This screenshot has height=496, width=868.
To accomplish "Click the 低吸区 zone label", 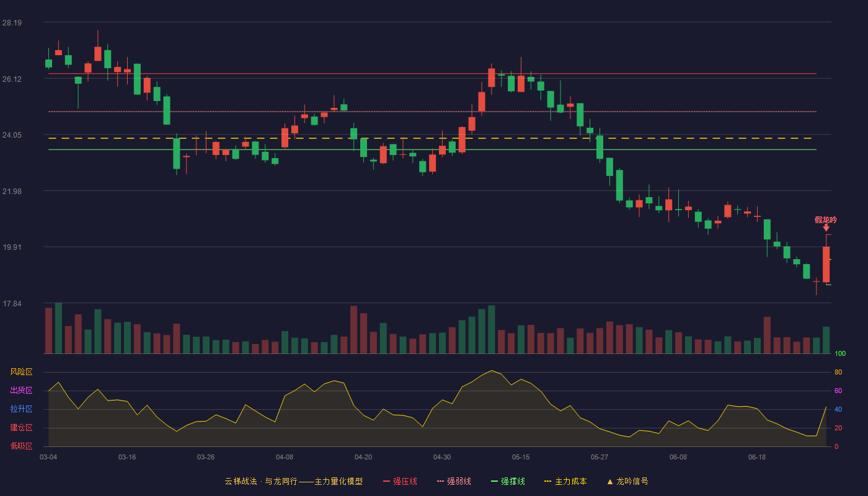I will pos(21,446).
